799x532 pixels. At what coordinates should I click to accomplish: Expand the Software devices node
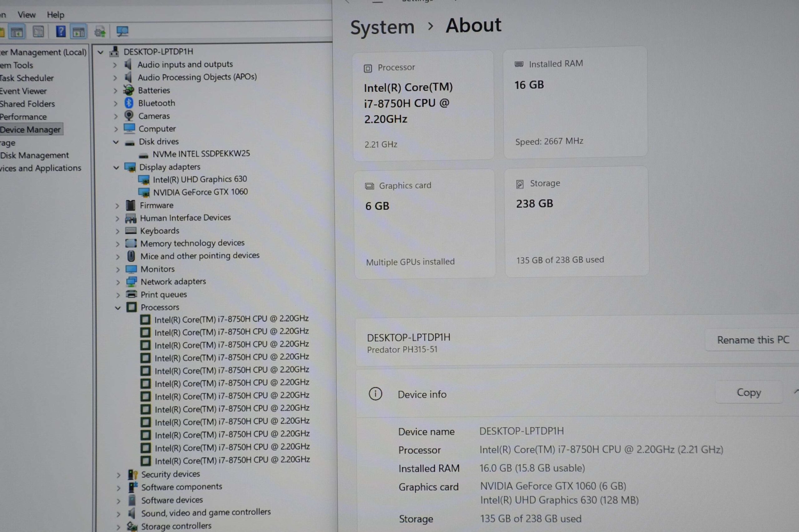119,501
